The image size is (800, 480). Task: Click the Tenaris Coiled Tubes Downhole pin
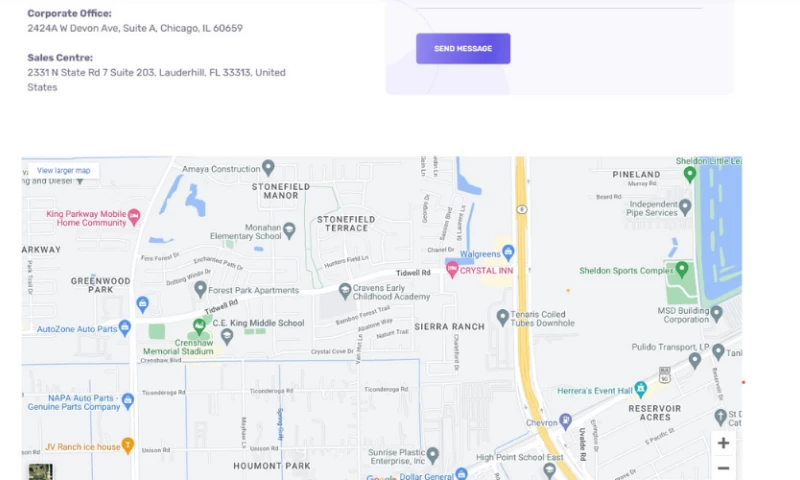click(x=503, y=317)
